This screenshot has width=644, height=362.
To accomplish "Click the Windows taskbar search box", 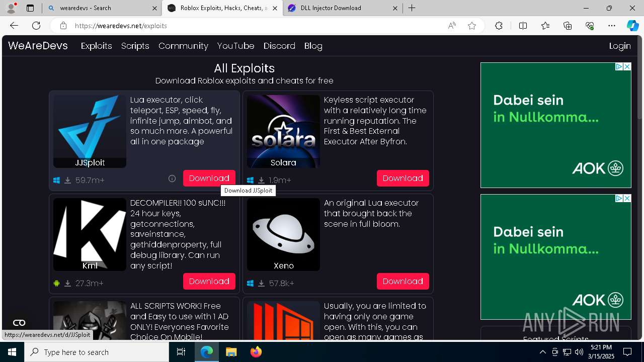I will 97,352.
